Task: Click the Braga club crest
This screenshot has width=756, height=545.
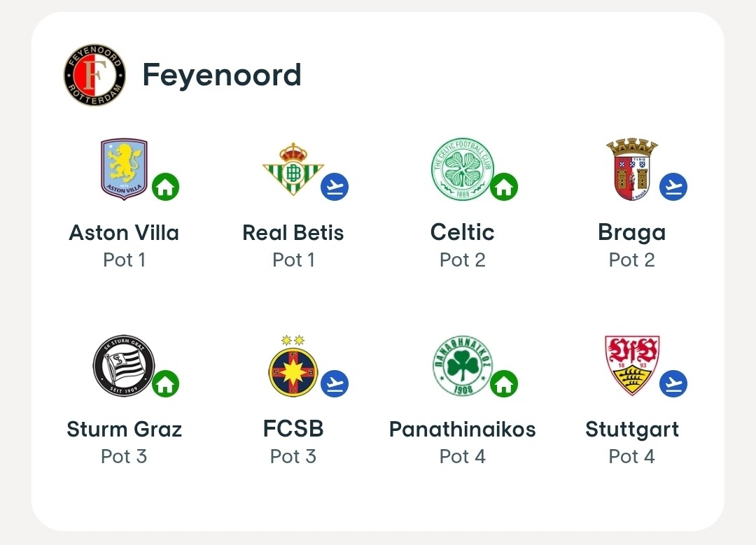Action: [631, 169]
